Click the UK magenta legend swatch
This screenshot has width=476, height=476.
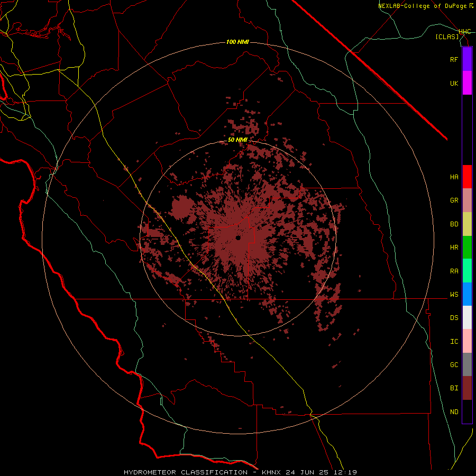tap(467, 83)
